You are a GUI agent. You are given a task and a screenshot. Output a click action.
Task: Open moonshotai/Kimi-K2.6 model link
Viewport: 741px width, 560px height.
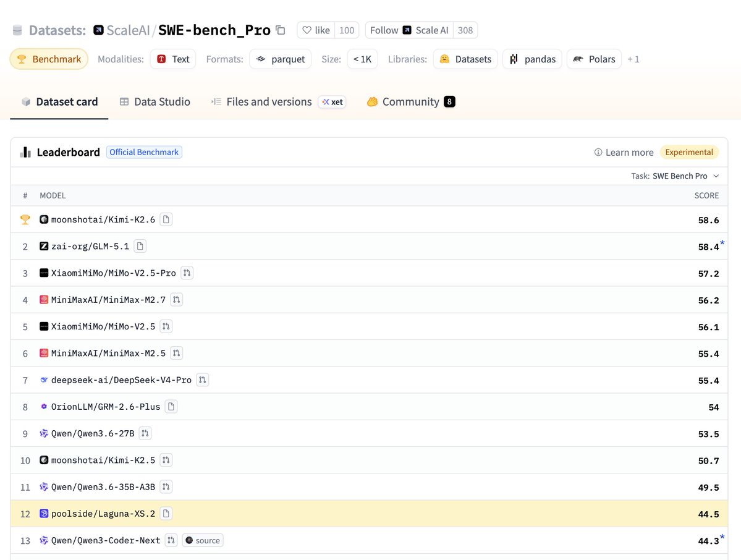103,219
